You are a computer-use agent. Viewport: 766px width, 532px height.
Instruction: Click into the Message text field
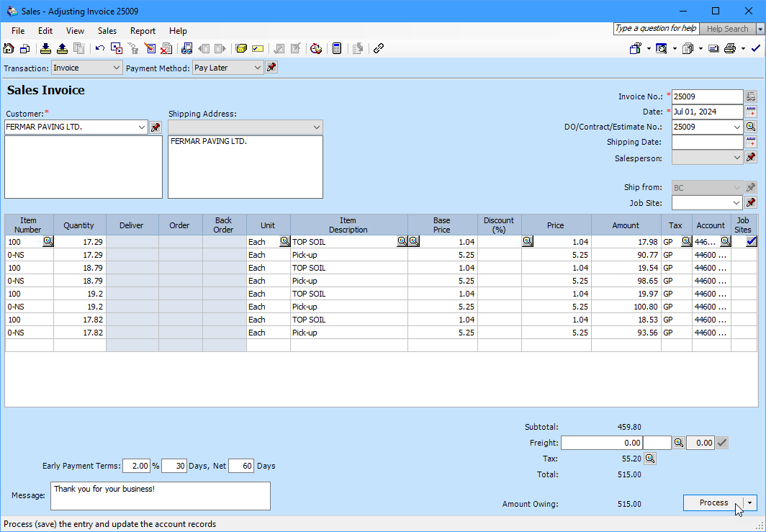tap(160, 496)
